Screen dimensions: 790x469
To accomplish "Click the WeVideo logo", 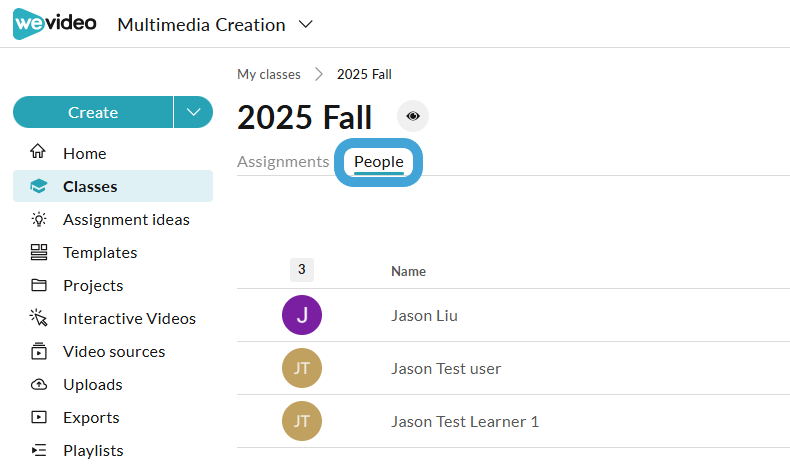I will coord(54,24).
